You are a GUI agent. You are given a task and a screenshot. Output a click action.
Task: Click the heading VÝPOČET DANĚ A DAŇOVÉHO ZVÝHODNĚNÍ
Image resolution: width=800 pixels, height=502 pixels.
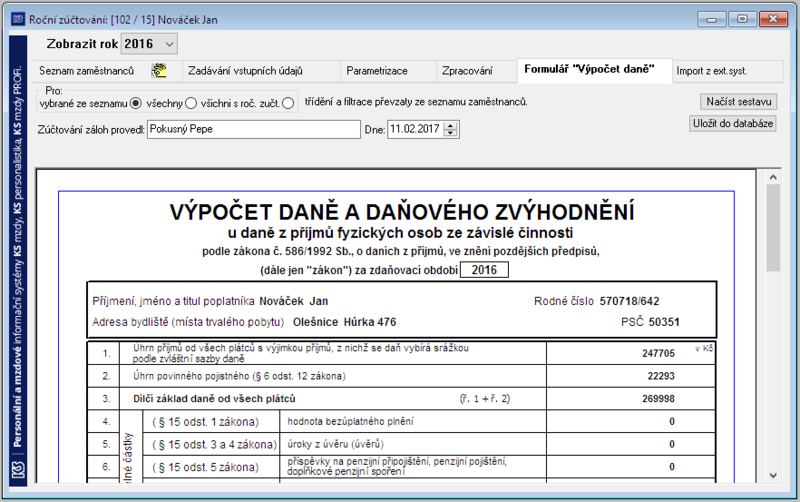point(402,212)
